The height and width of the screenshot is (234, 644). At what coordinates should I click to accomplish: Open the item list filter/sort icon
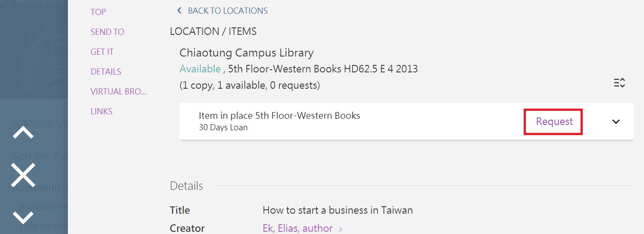pyautogui.click(x=619, y=83)
